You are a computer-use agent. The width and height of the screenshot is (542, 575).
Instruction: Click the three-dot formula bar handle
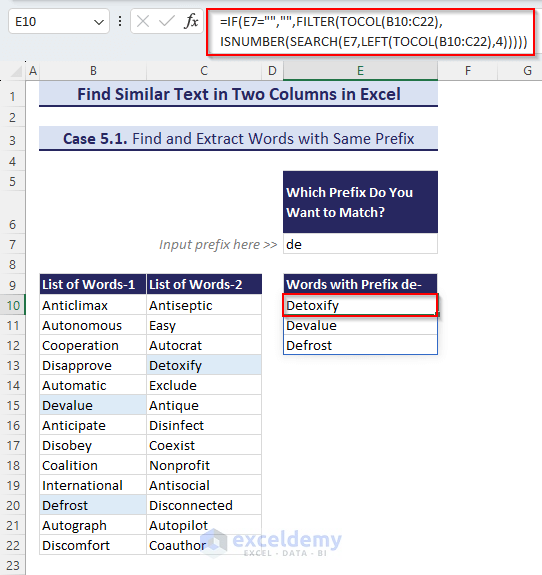coord(120,21)
